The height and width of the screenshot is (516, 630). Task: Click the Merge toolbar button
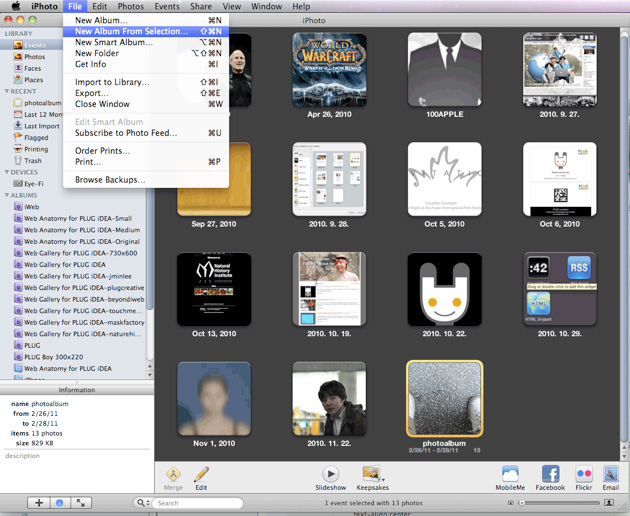click(x=173, y=478)
